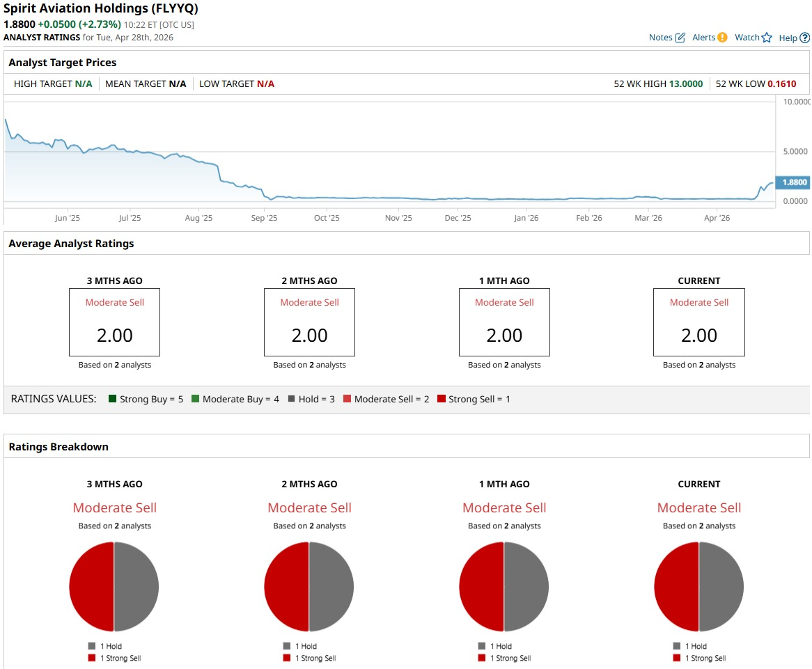Click the Hold gray legend swatch
Image resolution: width=812 pixels, height=669 pixels.
(291, 399)
